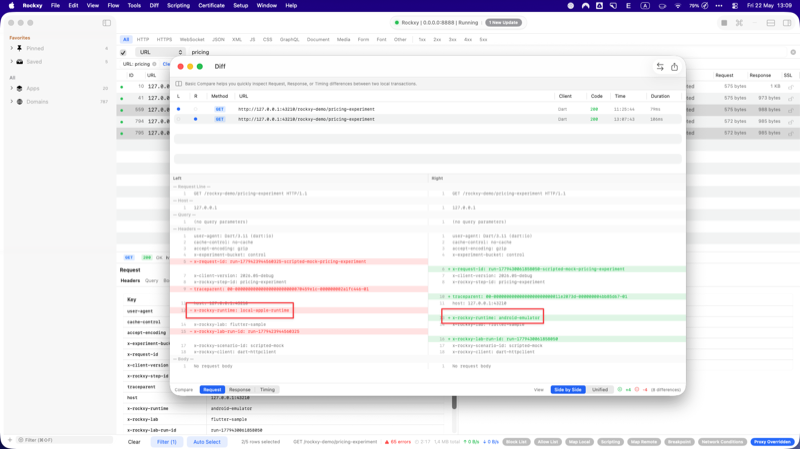
Task: Click the Wi-Fi icon in menu bar
Action: (678, 6)
